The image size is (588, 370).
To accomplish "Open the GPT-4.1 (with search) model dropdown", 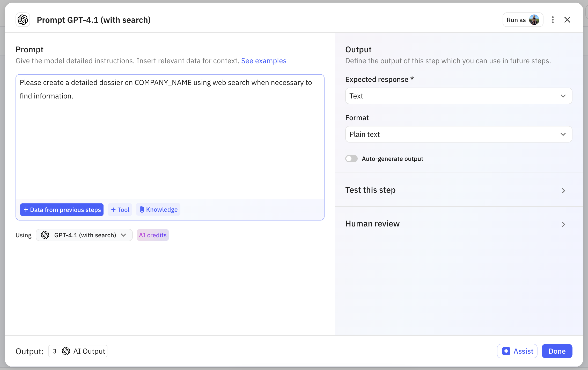I will pyautogui.click(x=84, y=235).
